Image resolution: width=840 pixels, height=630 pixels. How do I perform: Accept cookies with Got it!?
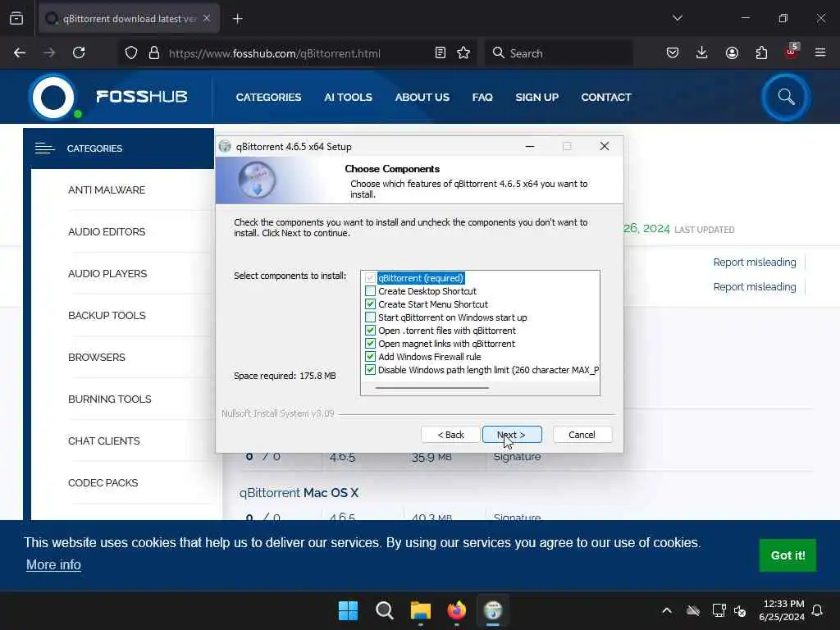point(787,555)
